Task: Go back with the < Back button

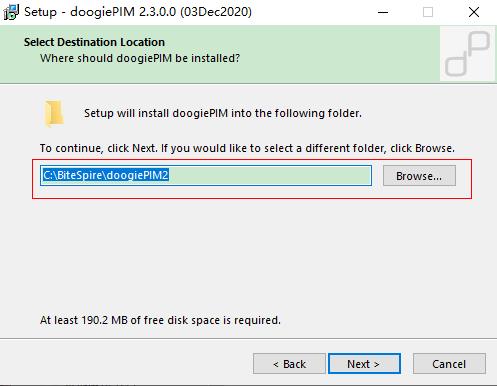Action: [x=289, y=364]
